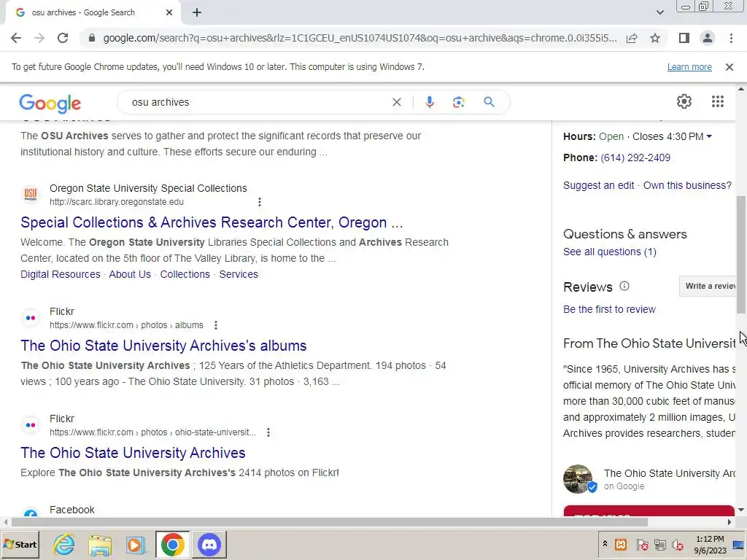Open Discord from the taskbar
Viewport: 747px width, 560px height.
pyautogui.click(x=209, y=545)
